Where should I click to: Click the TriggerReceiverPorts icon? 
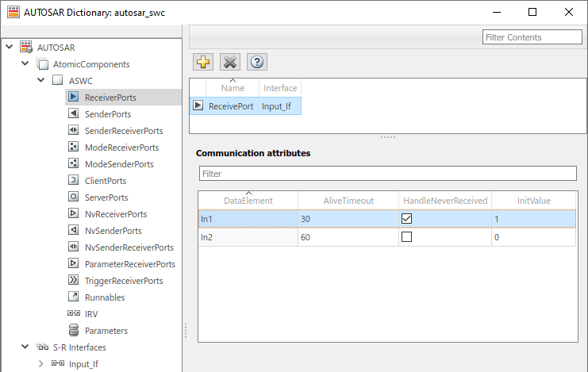(x=74, y=280)
